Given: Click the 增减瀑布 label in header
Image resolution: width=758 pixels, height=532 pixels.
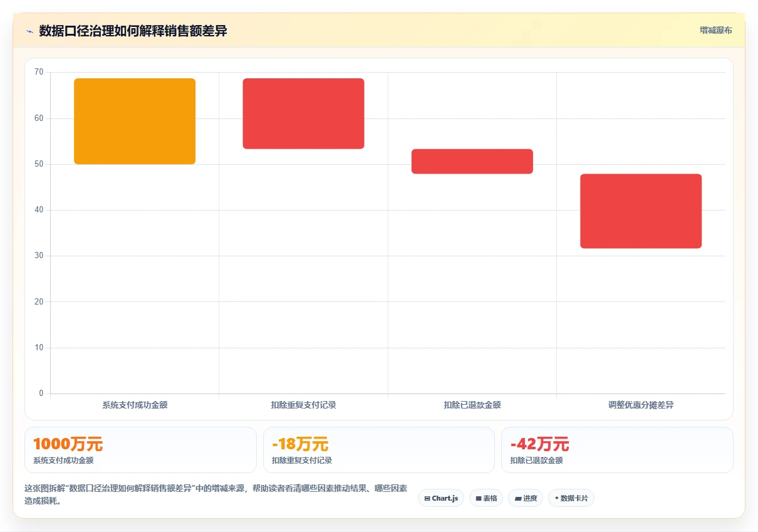Looking at the screenshot, I should click(716, 30).
